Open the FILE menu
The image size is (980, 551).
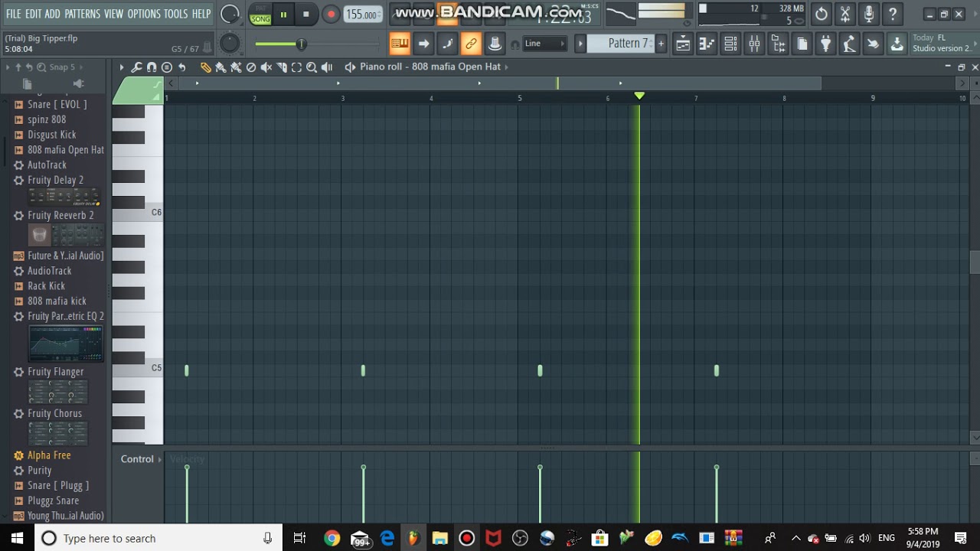pyautogui.click(x=14, y=14)
